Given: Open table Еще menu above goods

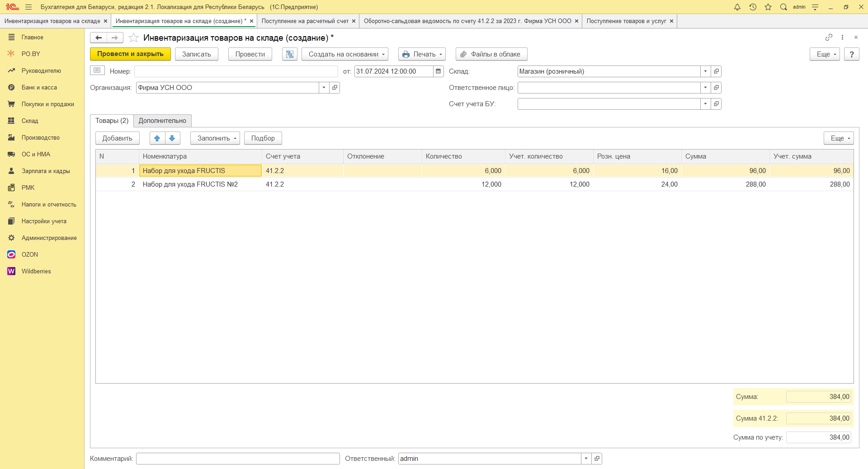Looking at the screenshot, I should coord(839,138).
